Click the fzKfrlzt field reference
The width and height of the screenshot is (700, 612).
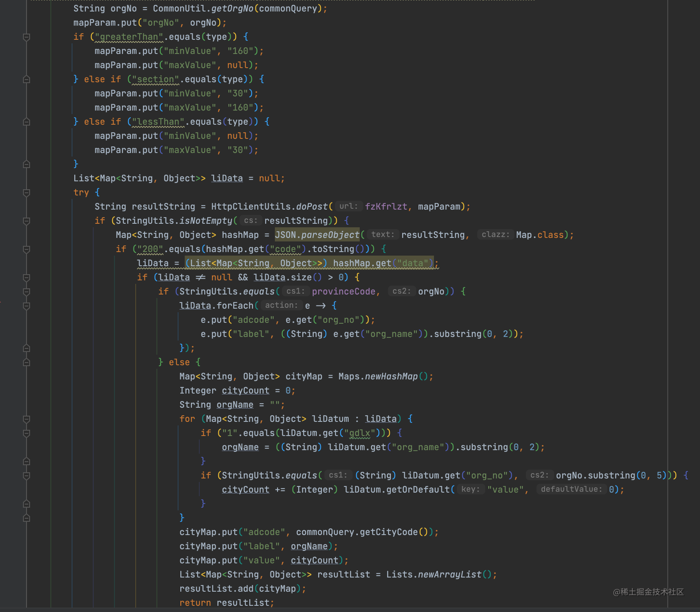386,207
